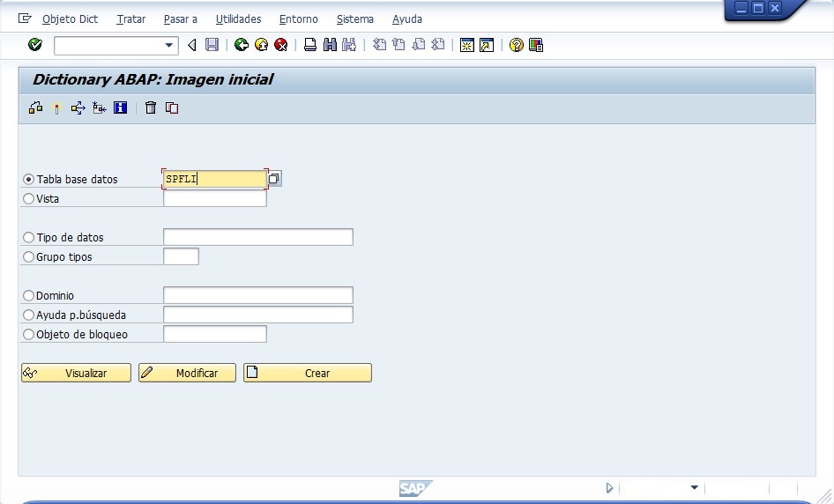Open the Sistema menu

click(x=354, y=19)
